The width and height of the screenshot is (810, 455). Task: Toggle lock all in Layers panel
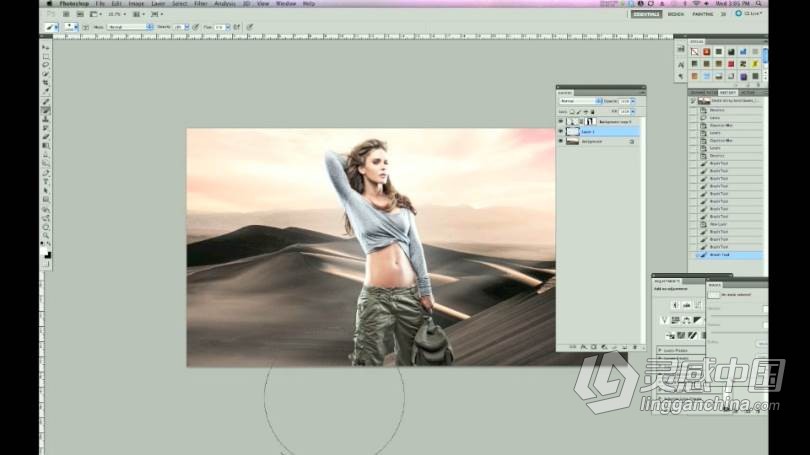point(592,112)
